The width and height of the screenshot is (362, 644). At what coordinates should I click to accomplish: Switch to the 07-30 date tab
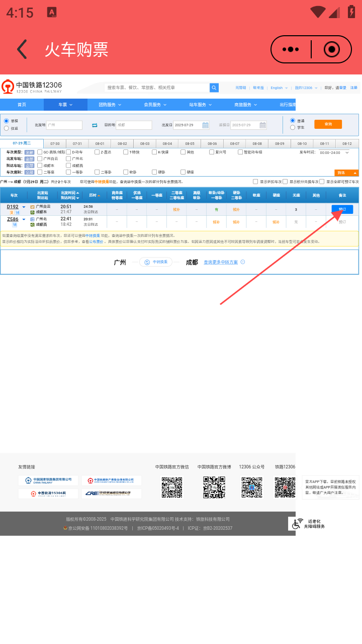(x=55, y=144)
